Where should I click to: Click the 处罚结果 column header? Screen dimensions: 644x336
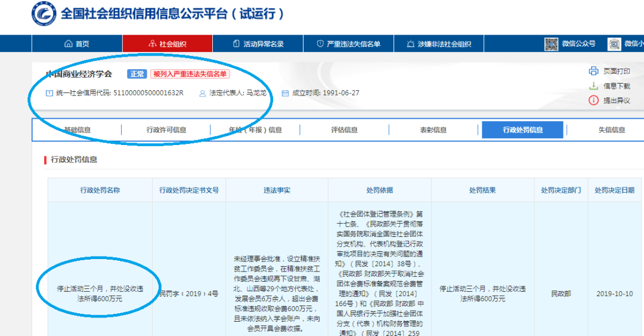point(482,190)
